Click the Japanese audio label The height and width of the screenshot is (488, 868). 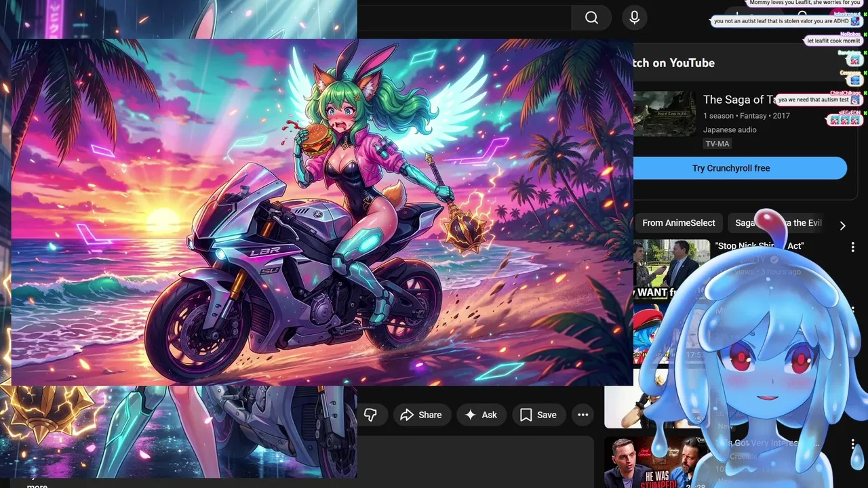[730, 129]
